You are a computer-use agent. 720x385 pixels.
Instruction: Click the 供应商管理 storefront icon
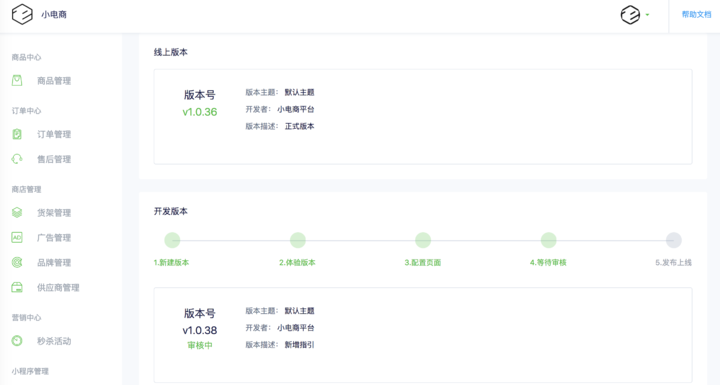coord(17,288)
